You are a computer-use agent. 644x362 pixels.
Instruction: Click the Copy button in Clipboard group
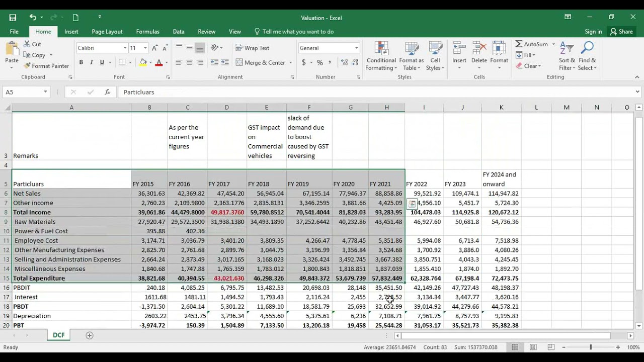pyautogui.click(x=35, y=55)
